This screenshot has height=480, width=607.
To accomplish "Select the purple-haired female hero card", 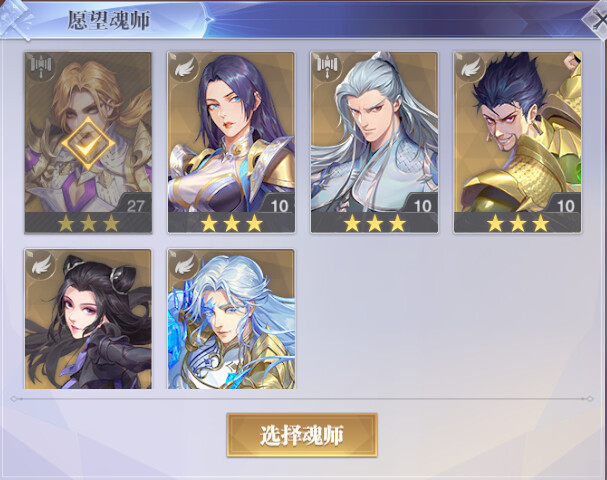I will click(x=231, y=142).
